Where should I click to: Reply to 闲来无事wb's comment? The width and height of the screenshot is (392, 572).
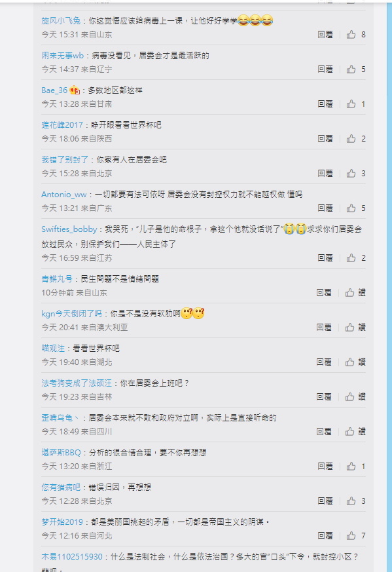click(325, 69)
